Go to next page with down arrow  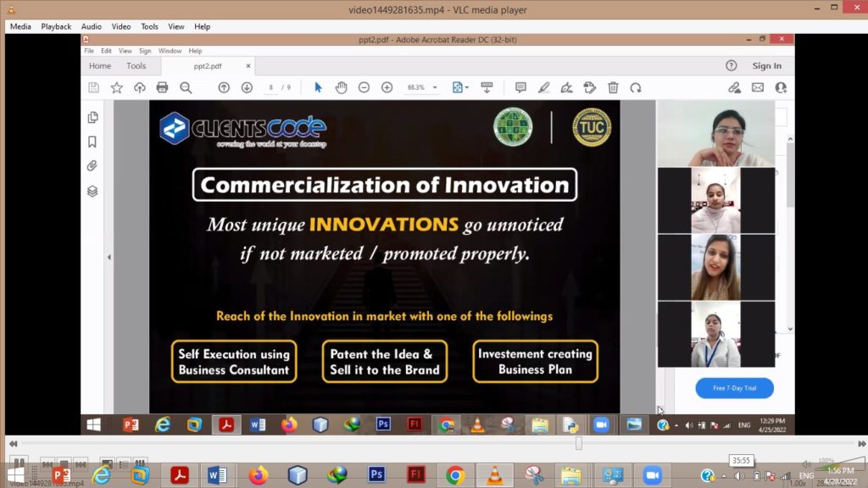(247, 87)
